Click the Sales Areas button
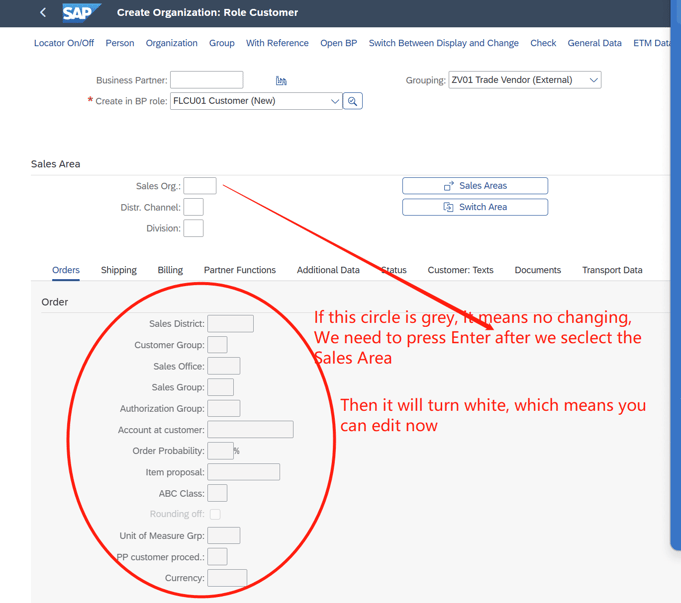The image size is (681, 603). 475,186
